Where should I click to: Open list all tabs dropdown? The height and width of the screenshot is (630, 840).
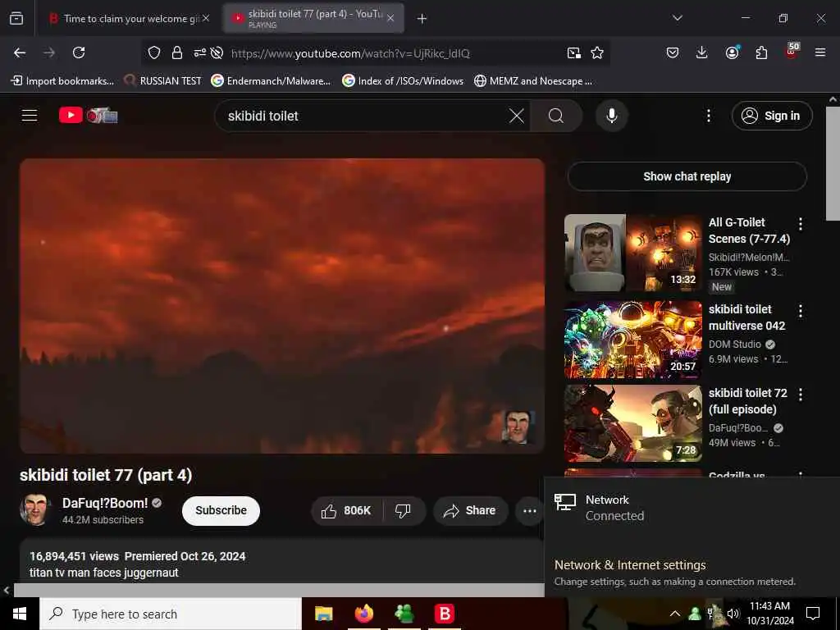click(x=678, y=18)
